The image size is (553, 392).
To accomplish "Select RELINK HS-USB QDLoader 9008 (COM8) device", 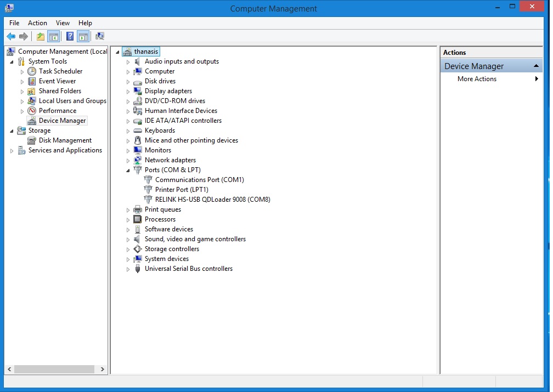I will [212, 200].
